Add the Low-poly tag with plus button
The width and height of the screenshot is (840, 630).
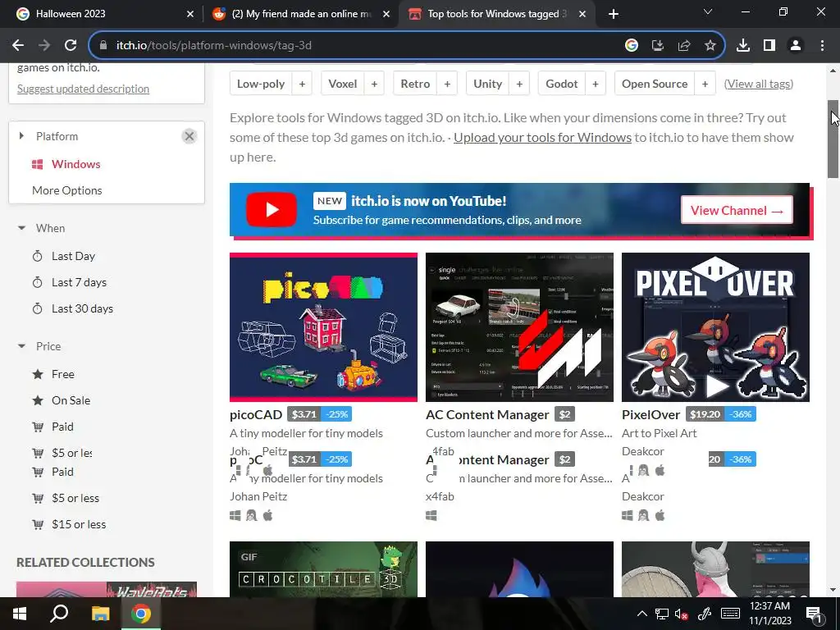[x=302, y=84]
